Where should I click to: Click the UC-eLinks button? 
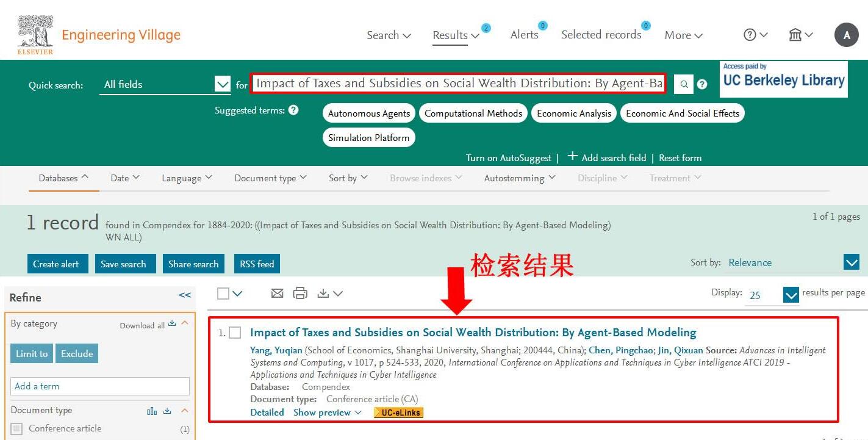click(398, 413)
